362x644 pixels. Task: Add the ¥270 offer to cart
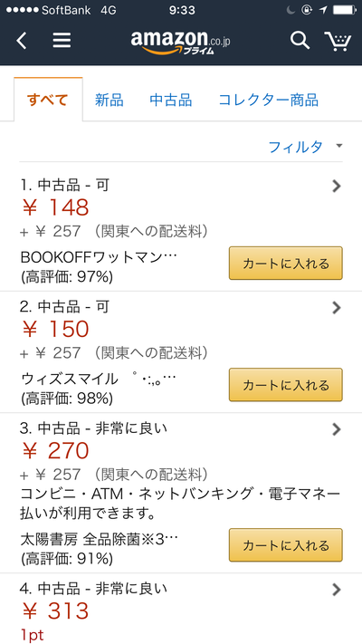(x=286, y=545)
